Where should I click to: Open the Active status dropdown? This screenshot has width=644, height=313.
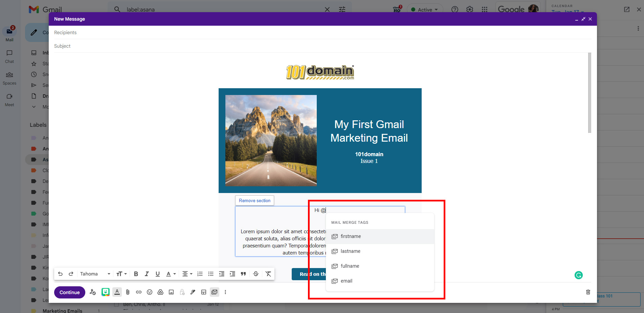(424, 9)
